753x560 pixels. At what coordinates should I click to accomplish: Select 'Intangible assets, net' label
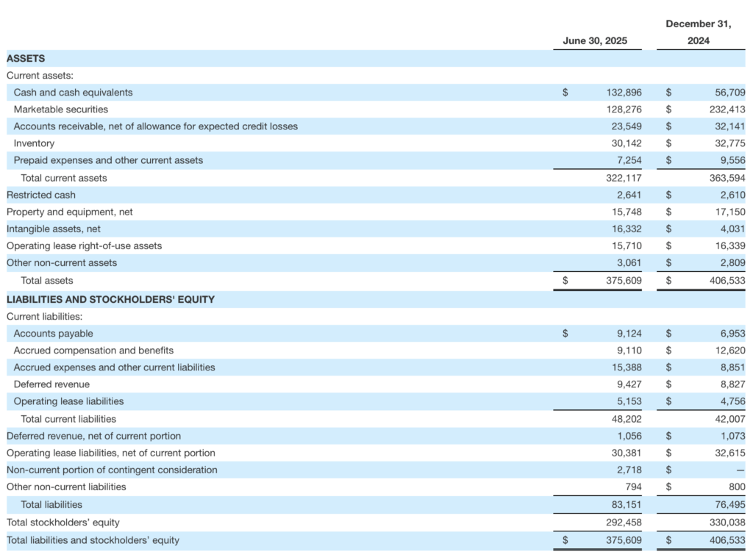coord(53,229)
